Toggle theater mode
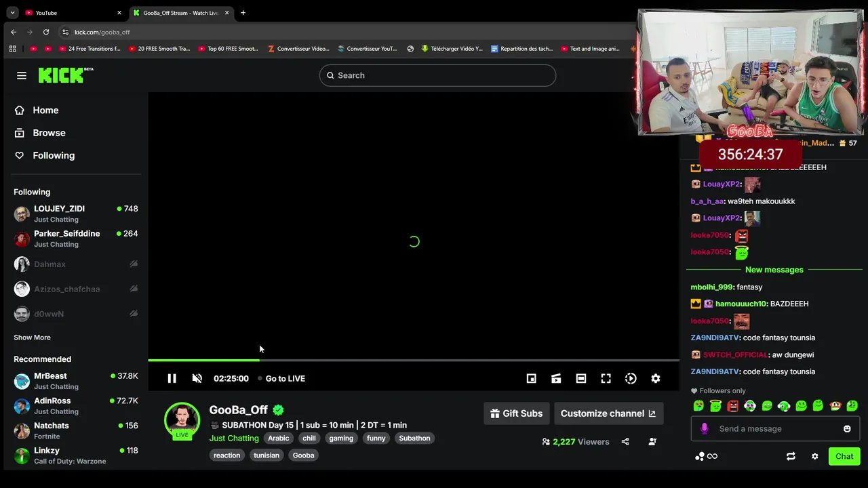 click(x=581, y=378)
